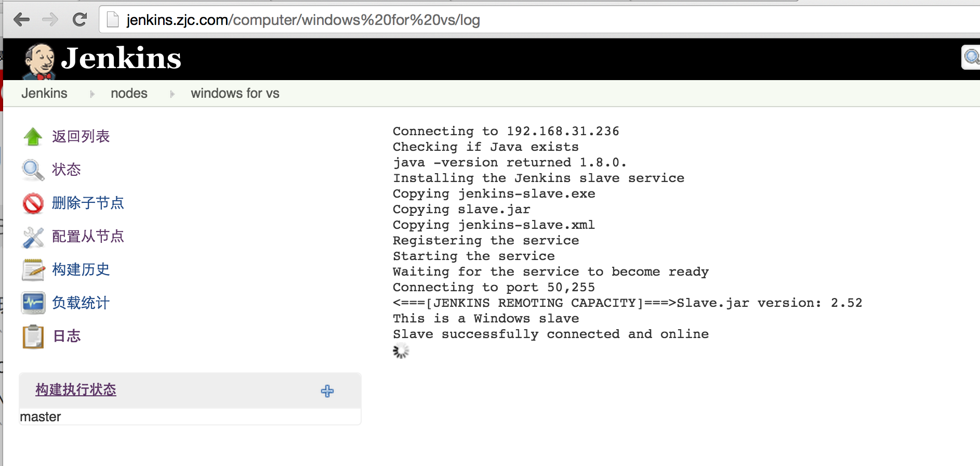Viewport: 980px width, 466px height.
Task: Click the log loading spinner
Action: click(401, 351)
